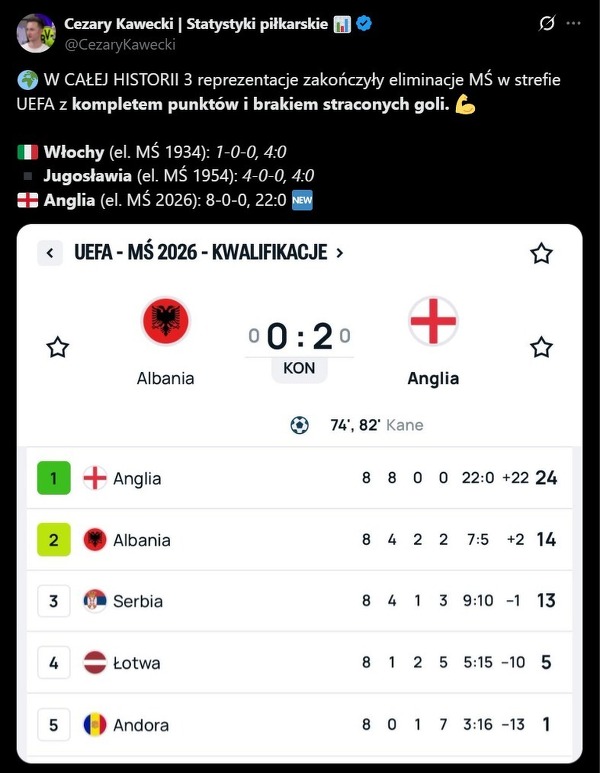
Task: Click Cezary Kawecki's profile avatar
Action: tap(37, 33)
